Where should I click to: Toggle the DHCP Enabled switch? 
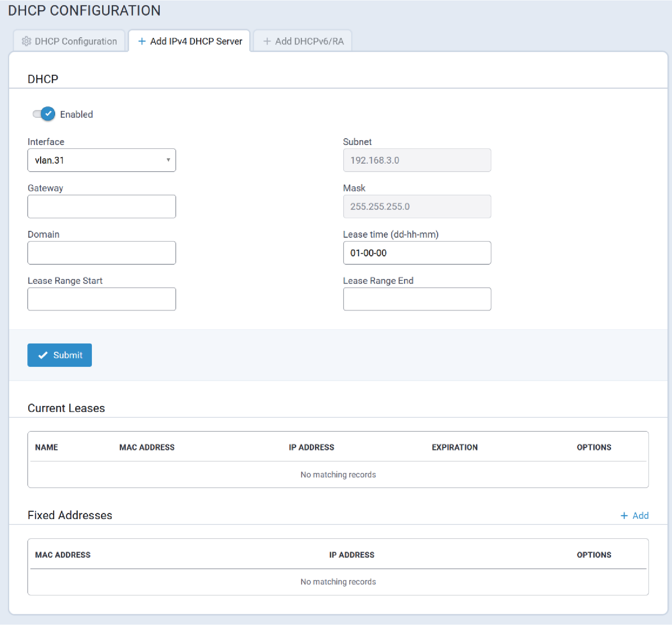point(44,114)
